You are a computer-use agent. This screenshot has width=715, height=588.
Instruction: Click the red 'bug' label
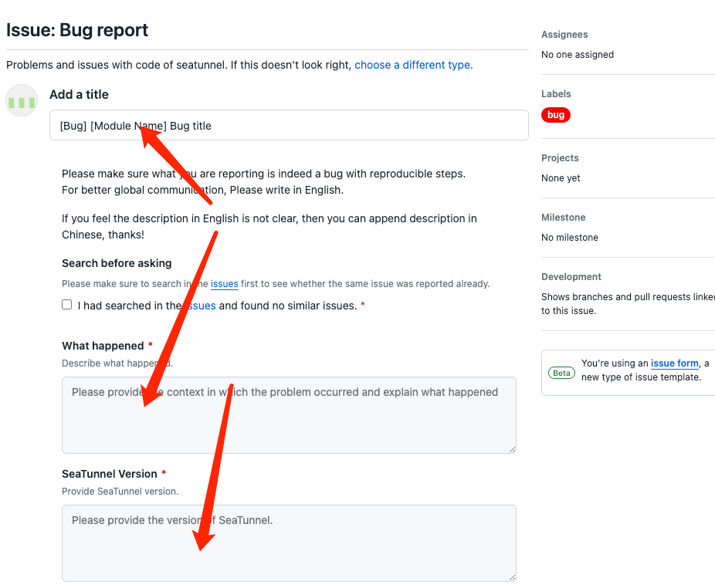[x=556, y=115]
